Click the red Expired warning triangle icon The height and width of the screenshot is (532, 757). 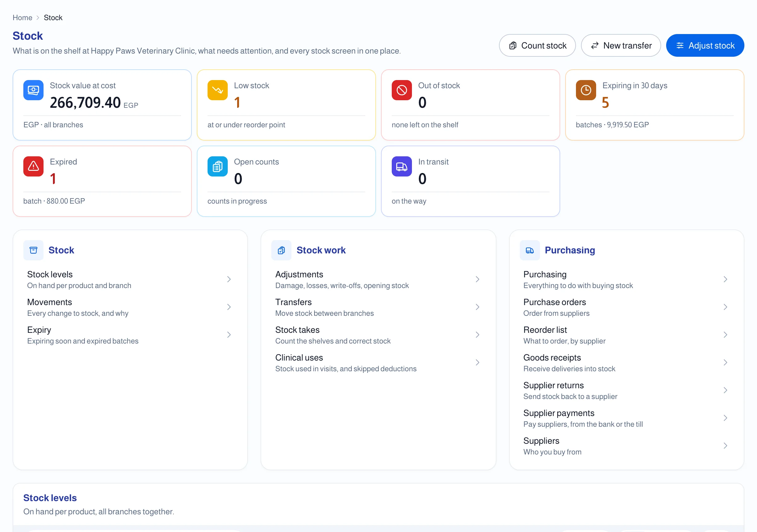33,166
